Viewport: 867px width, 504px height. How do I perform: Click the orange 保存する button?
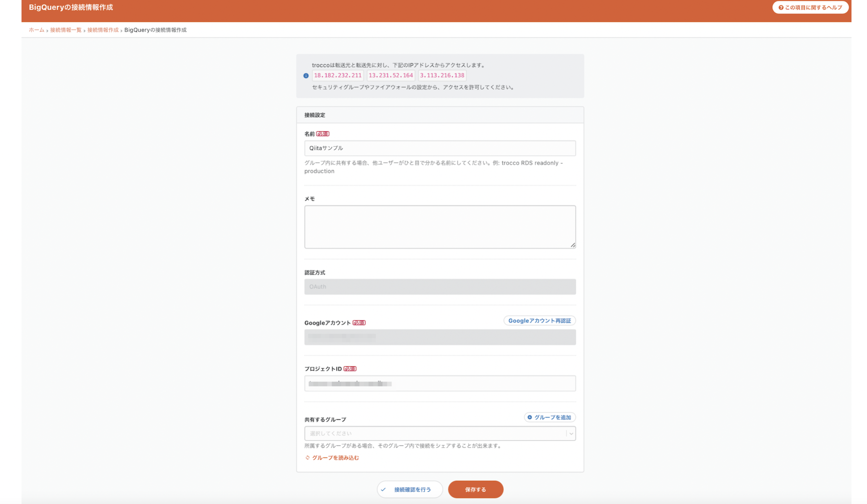click(475, 490)
